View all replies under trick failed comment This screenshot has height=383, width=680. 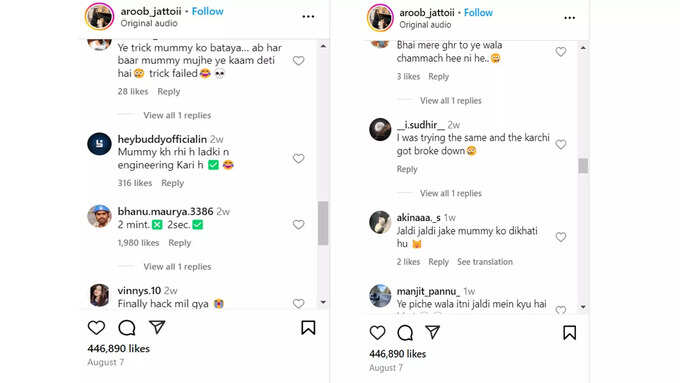tap(177, 115)
